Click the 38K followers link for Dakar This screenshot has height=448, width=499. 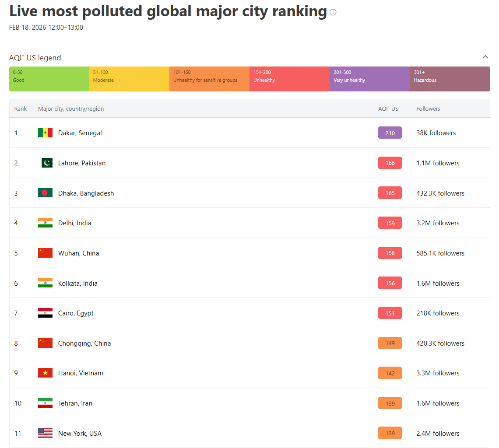(436, 133)
